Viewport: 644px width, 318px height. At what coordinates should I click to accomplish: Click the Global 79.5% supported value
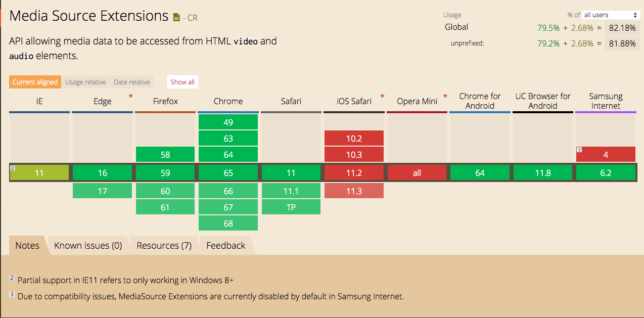tap(548, 28)
